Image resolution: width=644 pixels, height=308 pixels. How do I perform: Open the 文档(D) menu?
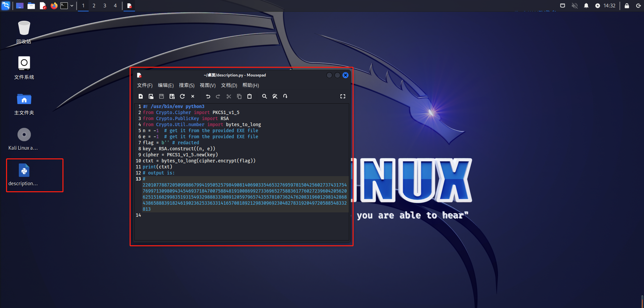click(229, 85)
